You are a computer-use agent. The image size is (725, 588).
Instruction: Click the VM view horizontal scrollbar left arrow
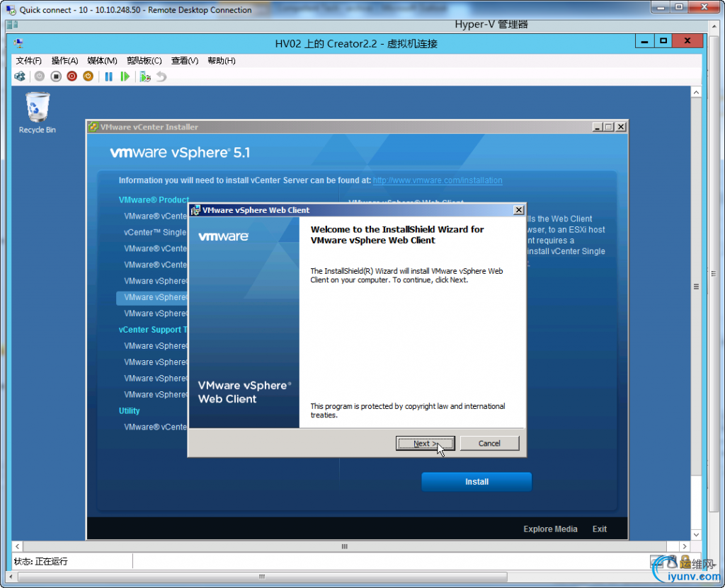[17, 546]
